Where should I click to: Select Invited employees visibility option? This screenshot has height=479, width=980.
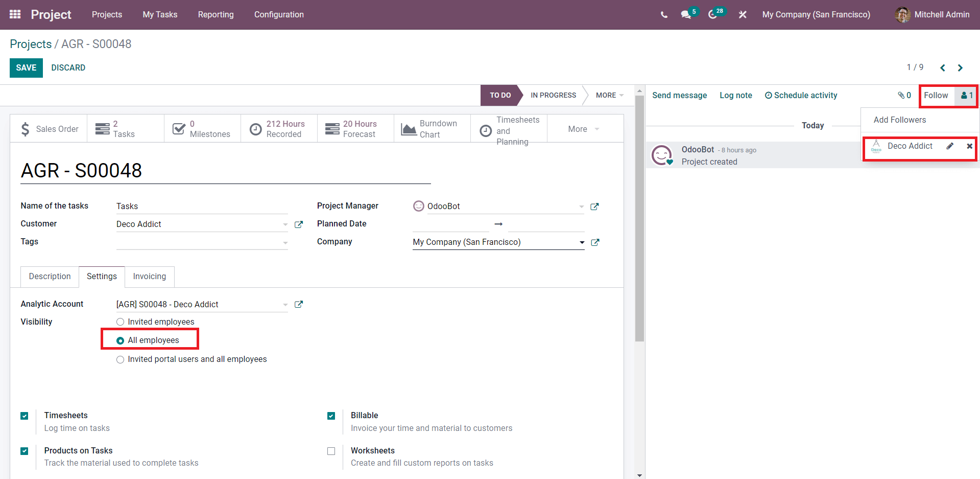point(121,322)
